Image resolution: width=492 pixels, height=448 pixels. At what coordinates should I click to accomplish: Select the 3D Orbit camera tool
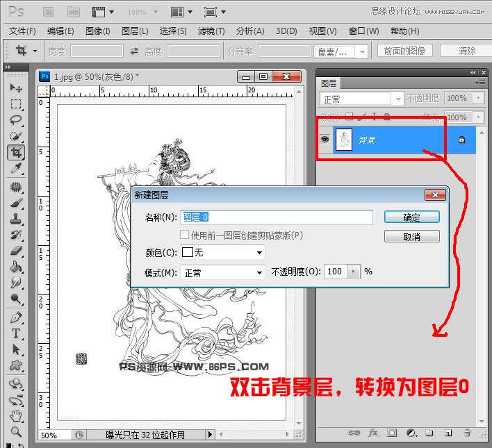click(x=16, y=400)
